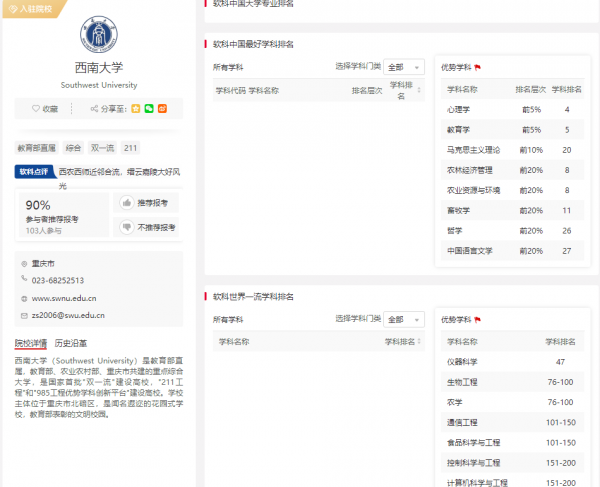Sort by 学科排名 arrows in 世界一流学科 table
This screenshot has height=487, width=600.
(419, 342)
